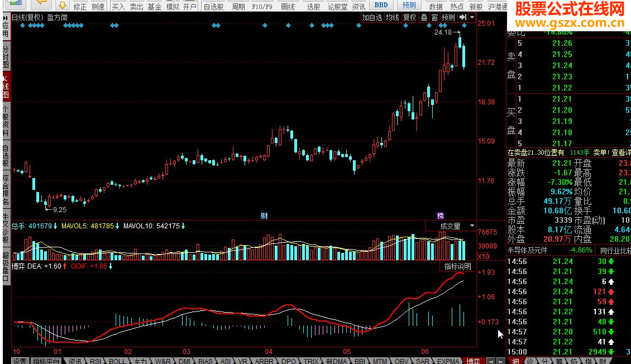Select the EXPMA indicator tab
The image size is (631, 364).
click(x=448, y=361)
